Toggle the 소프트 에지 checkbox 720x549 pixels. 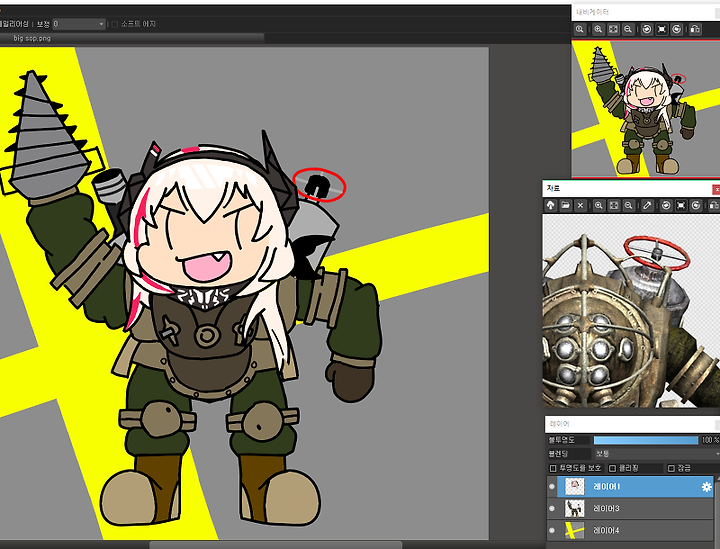pos(115,24)
